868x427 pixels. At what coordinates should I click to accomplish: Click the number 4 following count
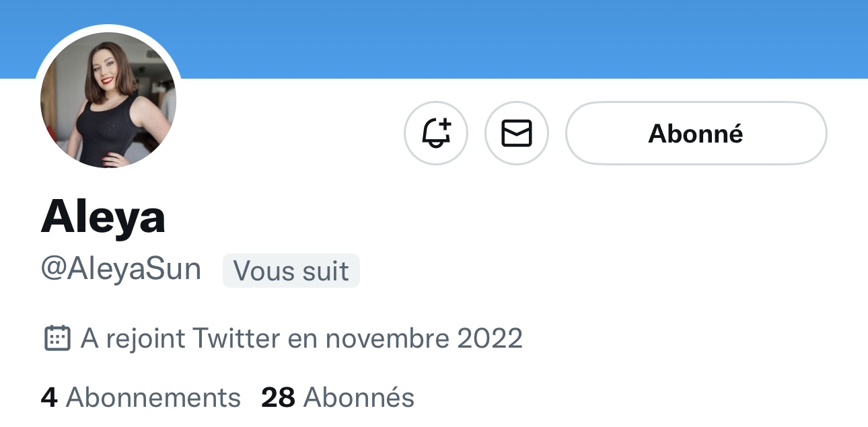pyautogui.click(x=48, y=397)
